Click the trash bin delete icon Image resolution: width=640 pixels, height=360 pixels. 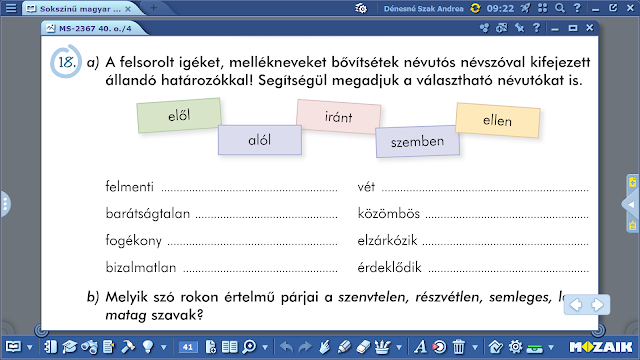[459, 347]
